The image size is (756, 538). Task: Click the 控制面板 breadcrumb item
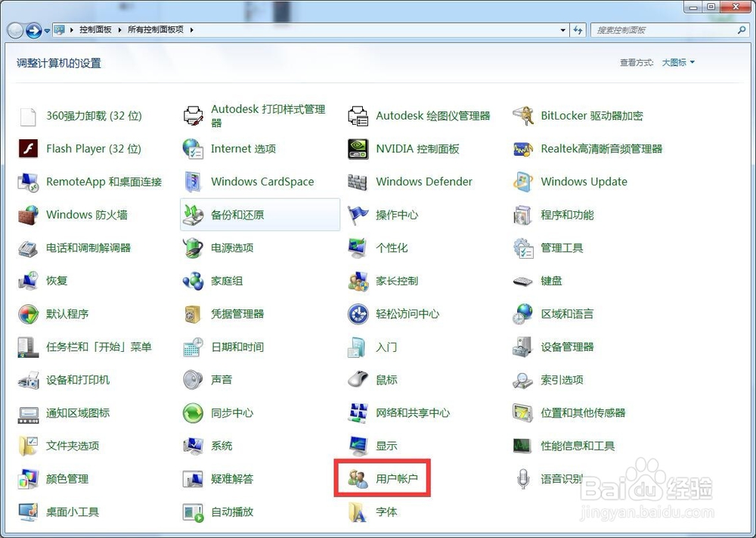click(95, 30)
